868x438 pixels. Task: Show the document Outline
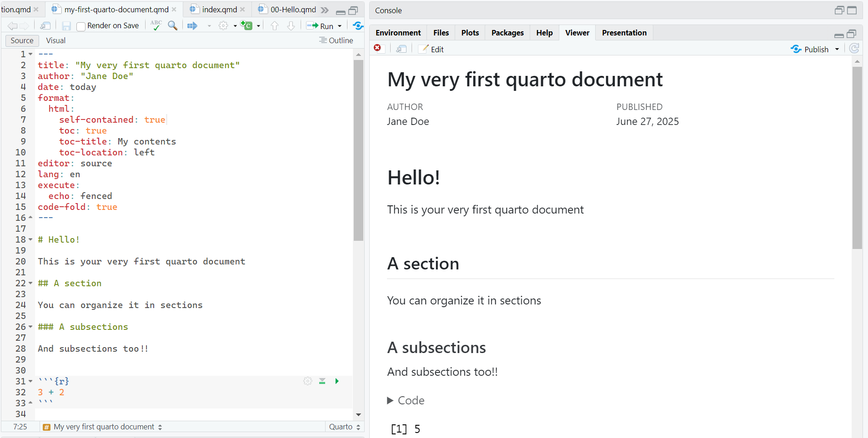pyautogui.click(x=336, y=40)
